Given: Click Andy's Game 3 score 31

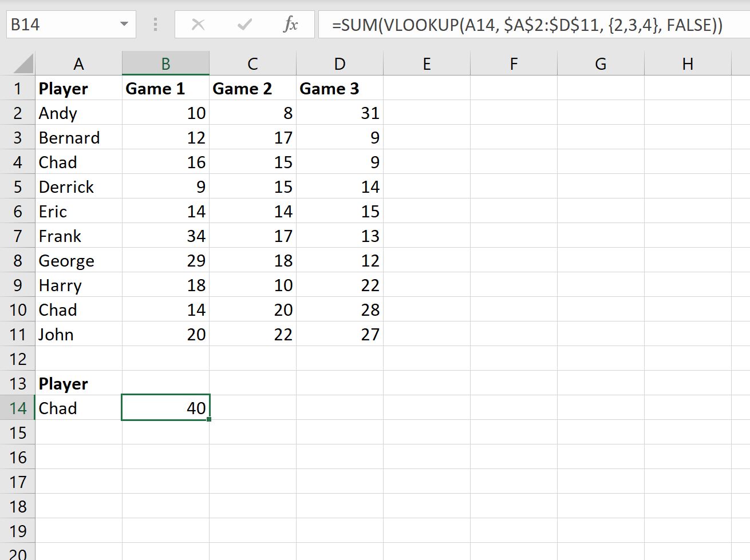Looking at the screenshot, I should (340, 113).
